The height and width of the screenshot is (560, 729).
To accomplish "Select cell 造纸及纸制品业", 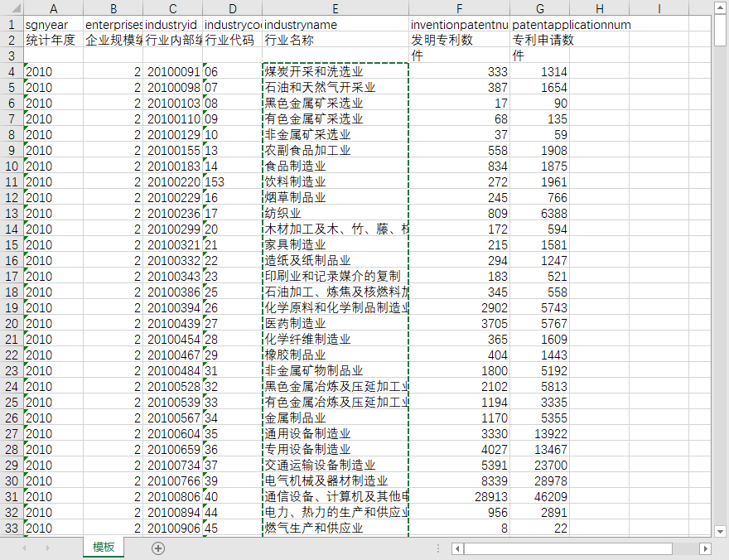I will click(x=336, y=260).
